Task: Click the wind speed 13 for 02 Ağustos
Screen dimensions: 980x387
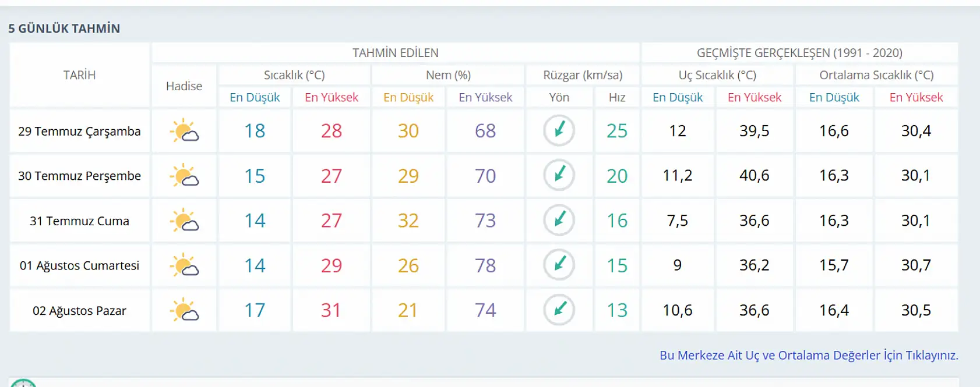Action: tap(617, 310)
